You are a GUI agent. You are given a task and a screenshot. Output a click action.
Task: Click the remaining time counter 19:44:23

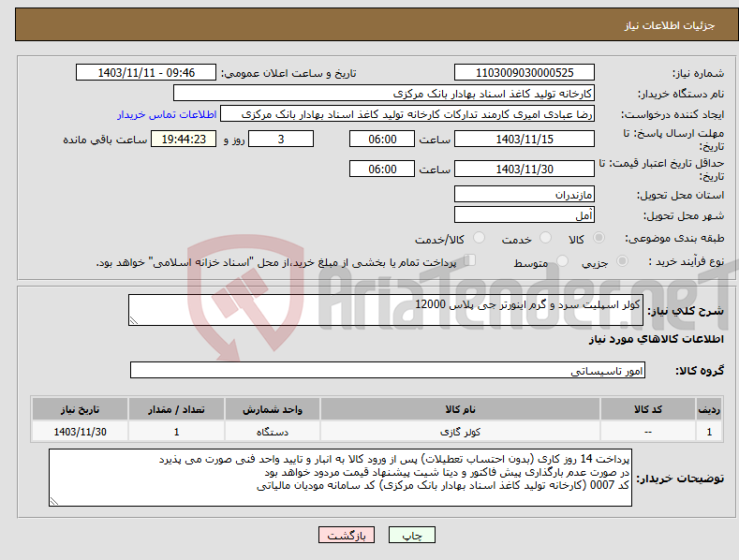coord(184,139)
